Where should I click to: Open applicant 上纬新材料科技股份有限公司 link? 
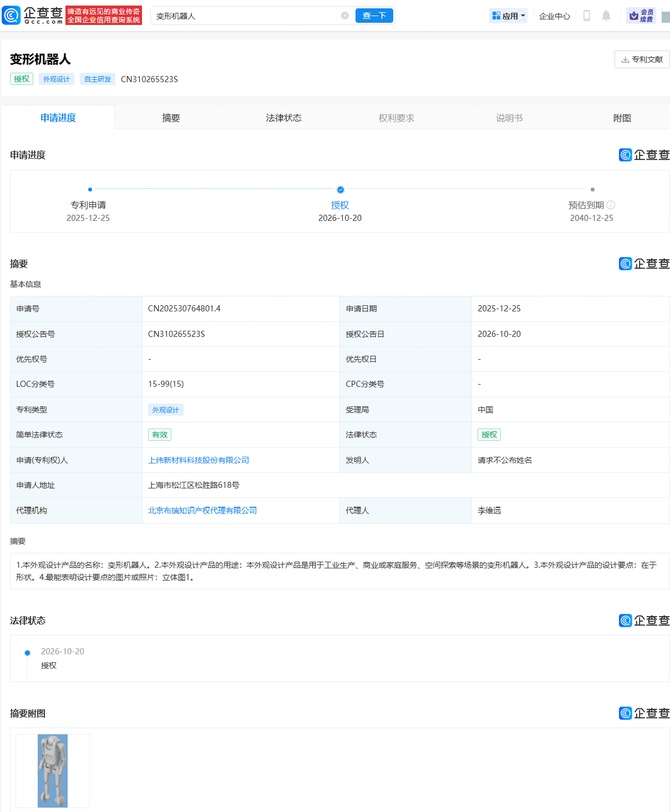[199, 460]
